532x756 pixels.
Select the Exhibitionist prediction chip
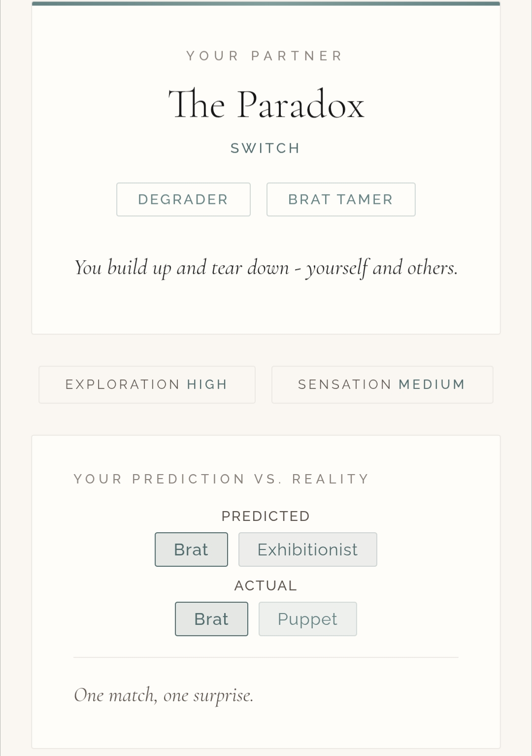click(x=307, y=550)
